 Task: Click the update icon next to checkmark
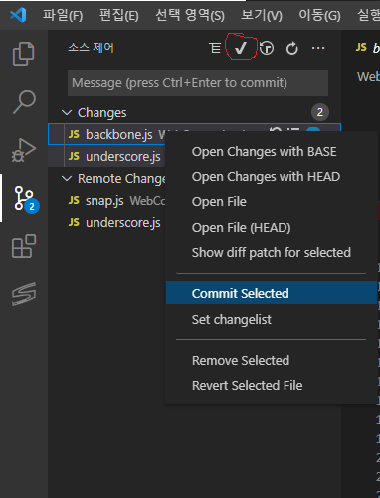(267, 48)
